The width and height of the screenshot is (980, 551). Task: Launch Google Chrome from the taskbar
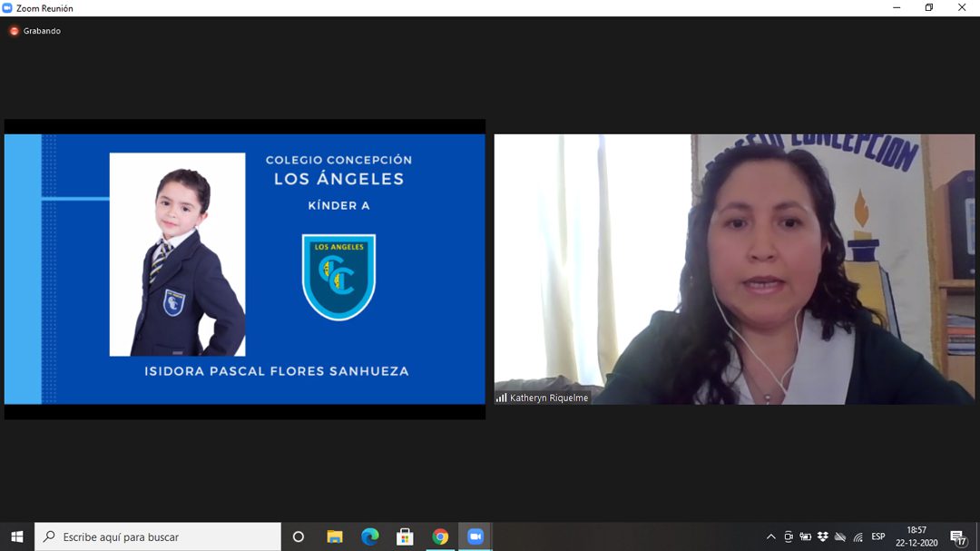[x=440, y=536]
